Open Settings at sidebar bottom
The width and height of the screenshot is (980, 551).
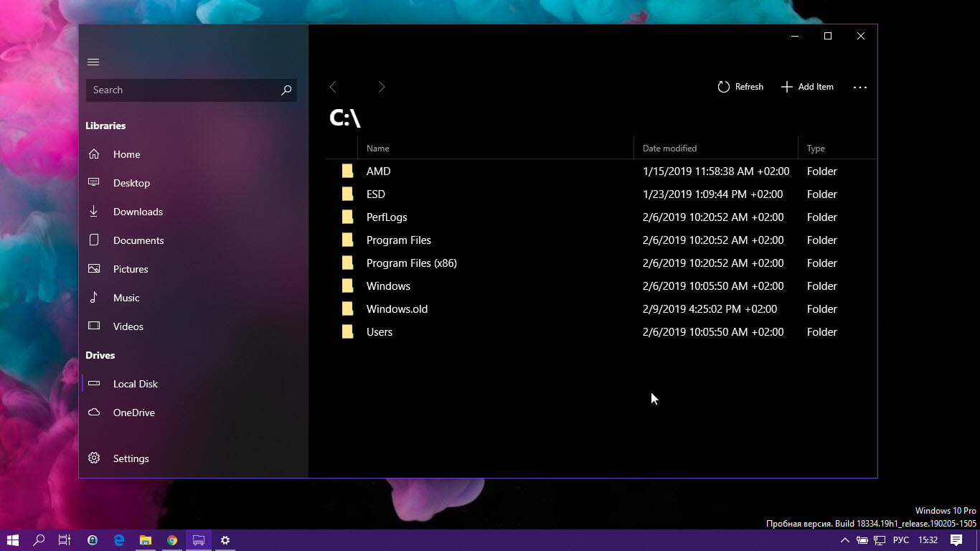point(131,458)
